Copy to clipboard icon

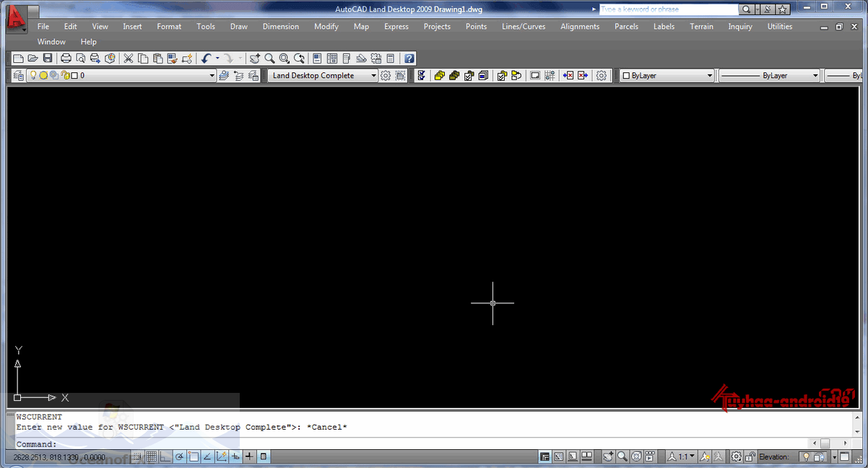coord(143,58)
